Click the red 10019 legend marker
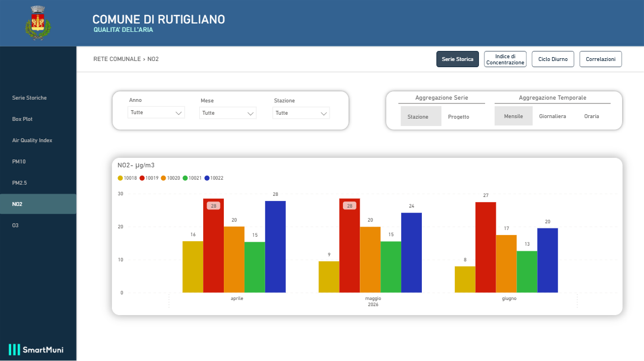Screen dimensions: 644x361 (x=142, y=178)
